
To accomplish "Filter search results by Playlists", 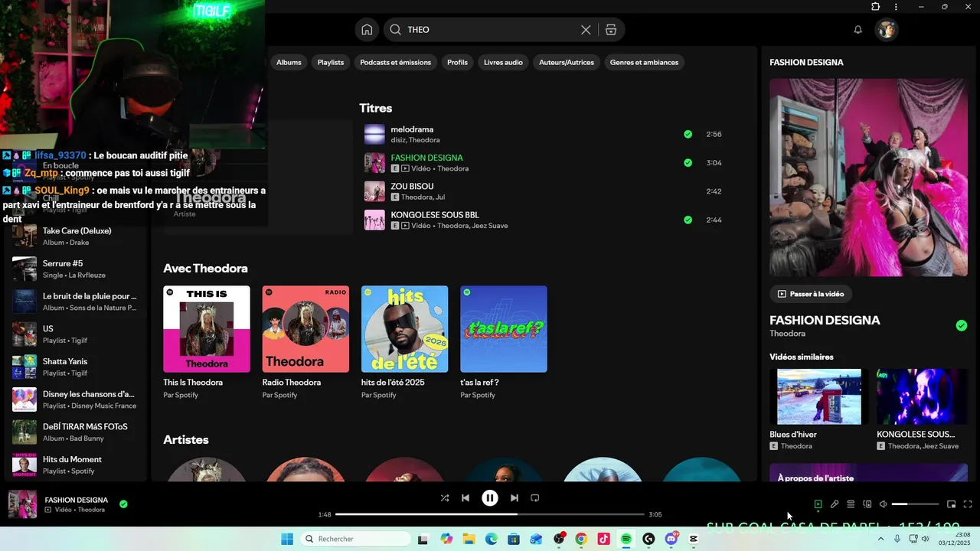I will click(x=331, y=62).
